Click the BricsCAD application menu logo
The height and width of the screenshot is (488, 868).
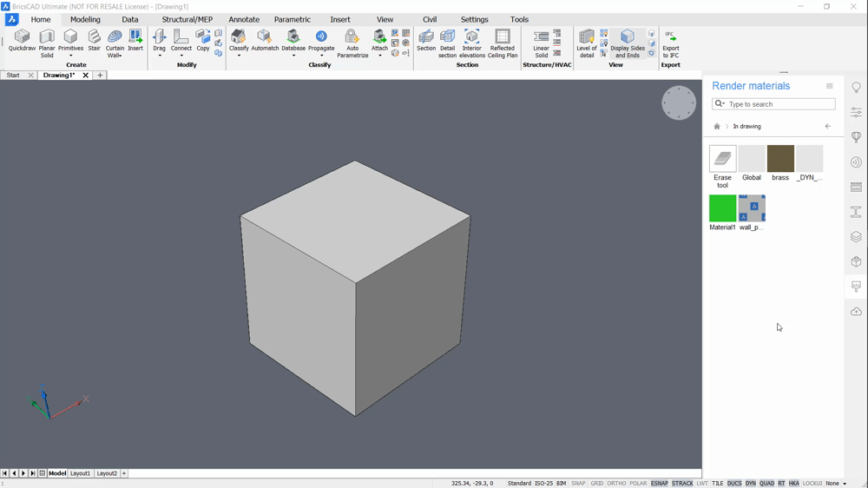[x=11, y=19]
